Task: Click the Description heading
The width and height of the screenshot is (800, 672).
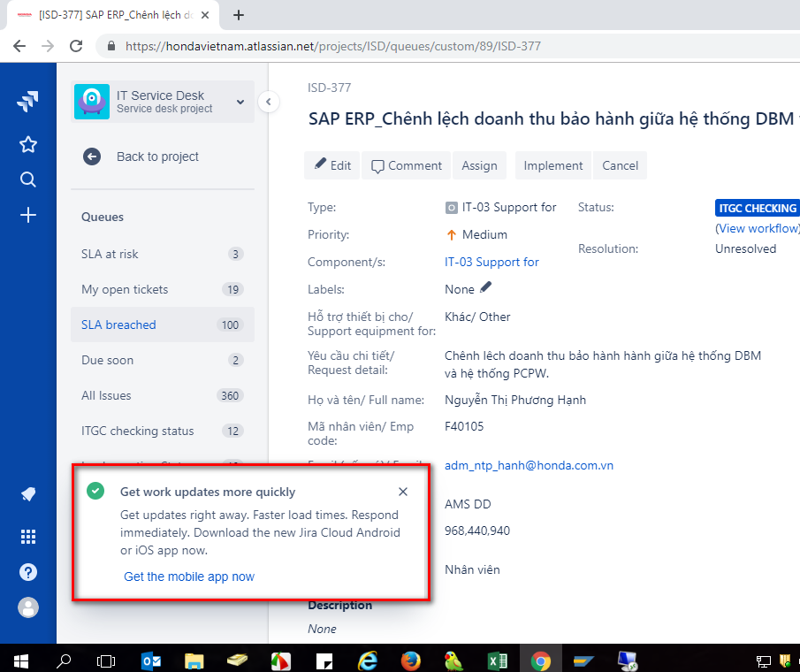Action: point(339,606)
